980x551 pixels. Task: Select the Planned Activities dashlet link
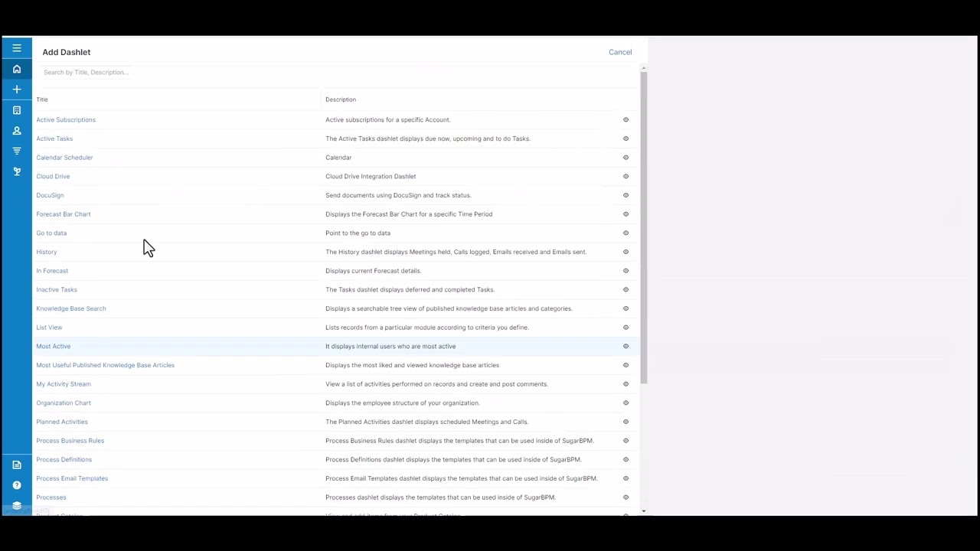62,422
